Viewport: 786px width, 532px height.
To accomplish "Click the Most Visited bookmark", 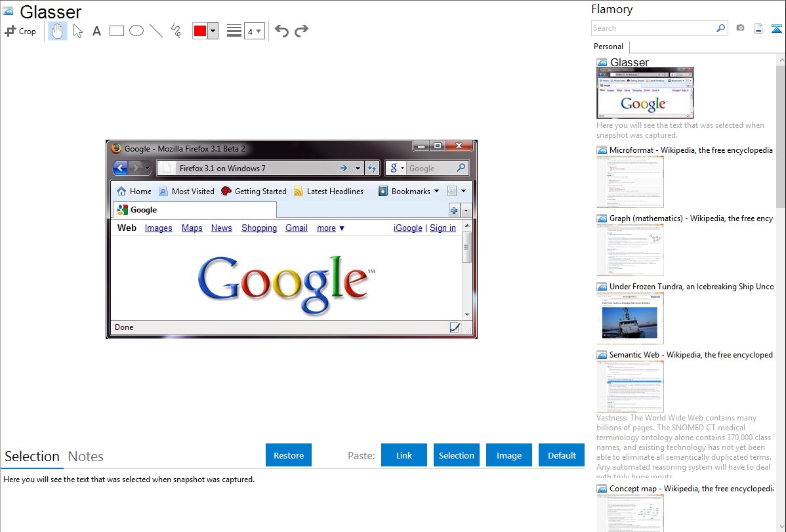I will pyautogui.click(x=186, y=191).
